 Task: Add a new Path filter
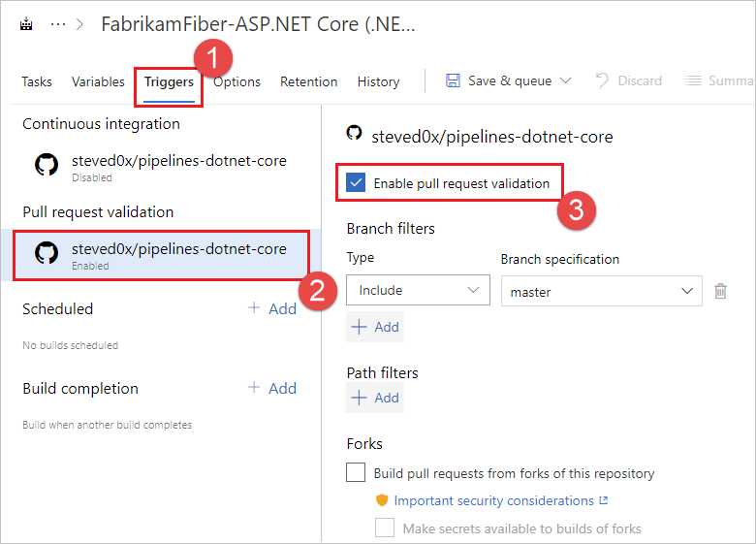(x=375, y=398)
